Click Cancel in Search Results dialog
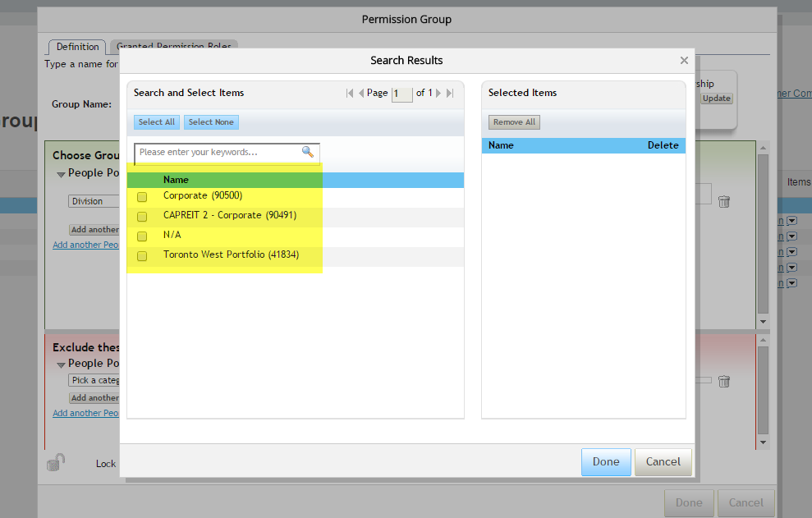Image resolution: width=812 pixels, height=518 pixels. click(x=663, y=462)
